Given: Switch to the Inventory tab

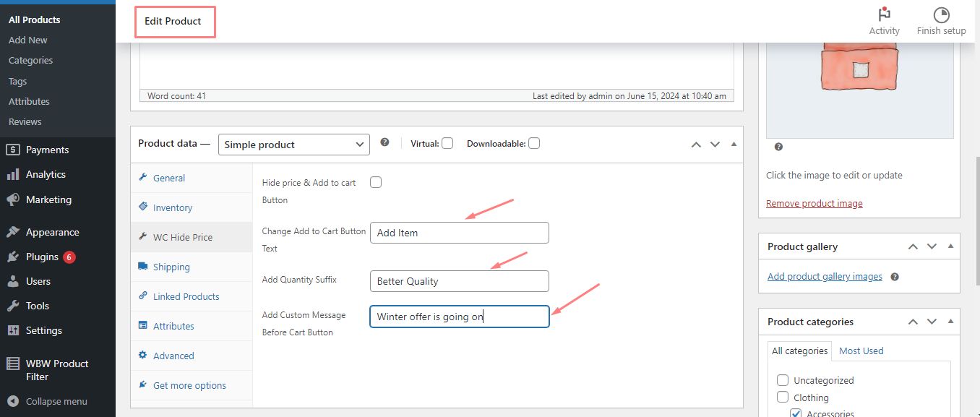Looking at the screenshot, I should point(172,207).
